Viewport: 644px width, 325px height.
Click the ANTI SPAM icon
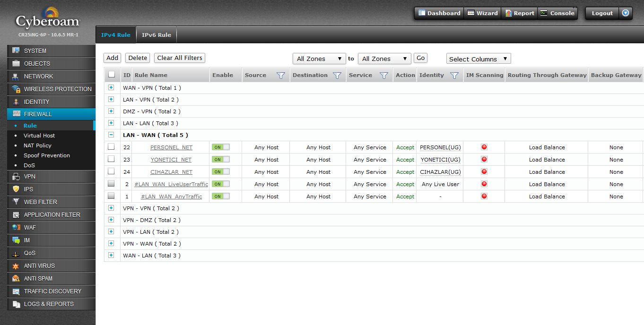pos(16,278)
